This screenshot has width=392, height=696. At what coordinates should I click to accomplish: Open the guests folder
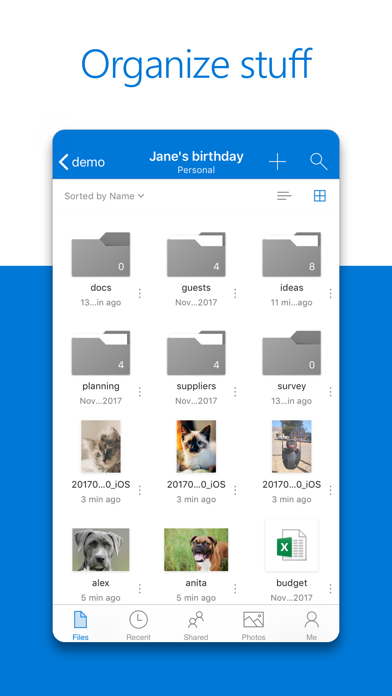[x=196, y=254]
